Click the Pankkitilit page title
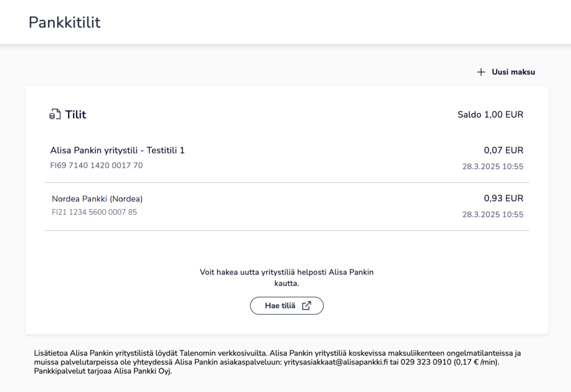The height and width of the screenshot is (392, 571). tap(65, 22)
